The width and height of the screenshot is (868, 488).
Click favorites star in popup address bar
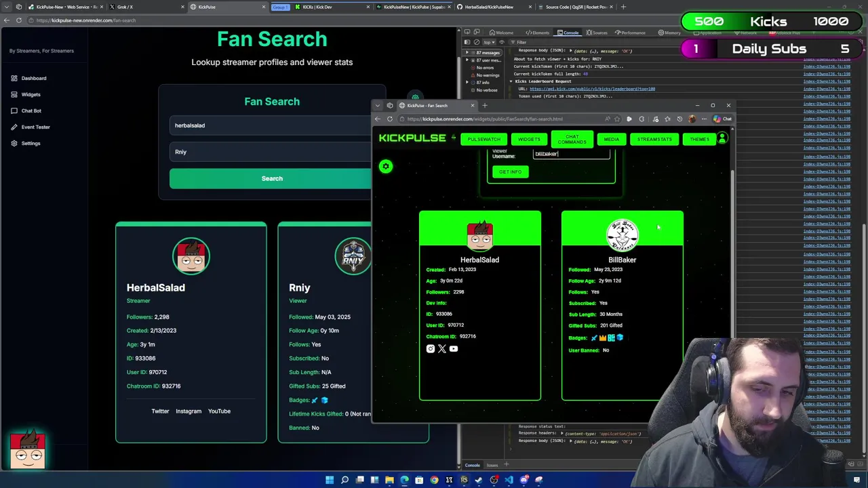[x=617, y=119]
